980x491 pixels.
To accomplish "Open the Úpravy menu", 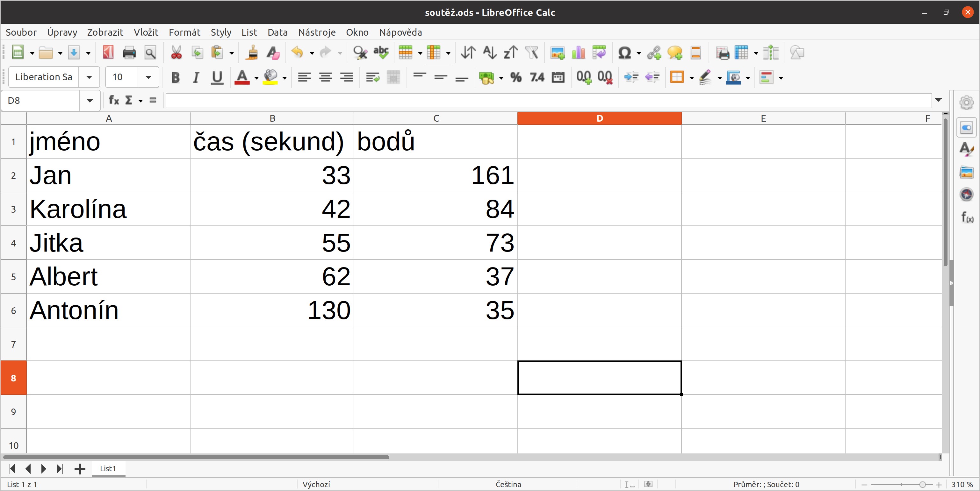I will [62, 32].
